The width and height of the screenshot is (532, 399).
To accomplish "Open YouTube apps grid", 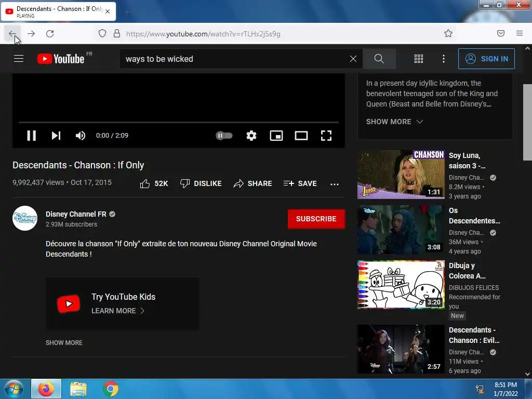I will click(x=419, y=59).
